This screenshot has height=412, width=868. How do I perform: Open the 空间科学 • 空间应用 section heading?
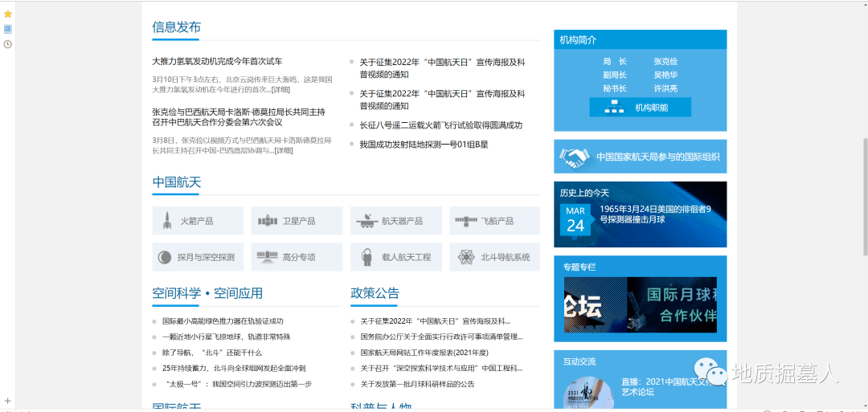207,293
